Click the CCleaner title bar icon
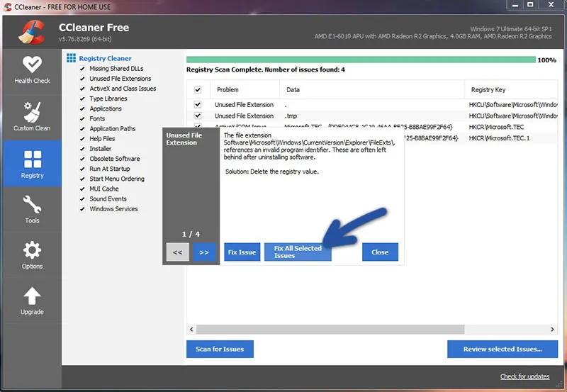The width and height of the screenshot is (567, 392). [x=8, y=6]
